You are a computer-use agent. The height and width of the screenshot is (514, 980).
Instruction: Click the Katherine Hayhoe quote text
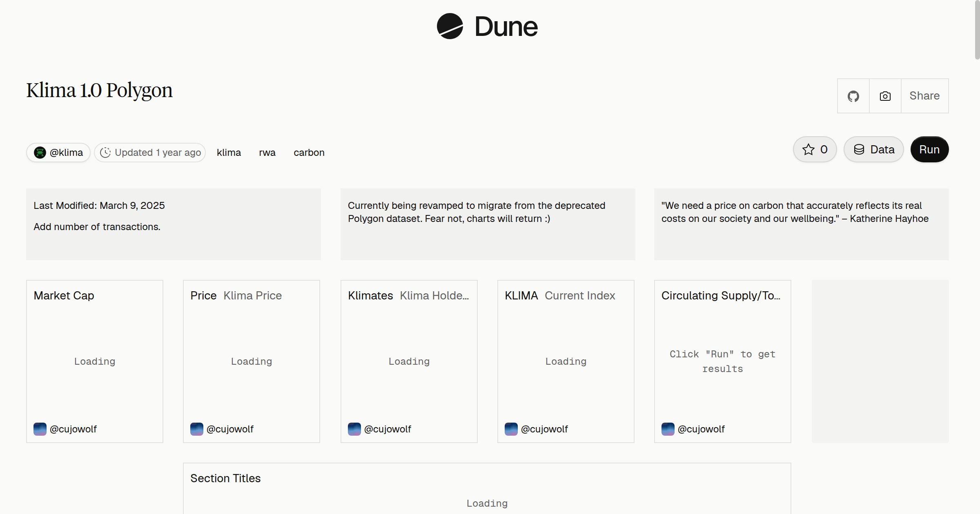(795, 212)
